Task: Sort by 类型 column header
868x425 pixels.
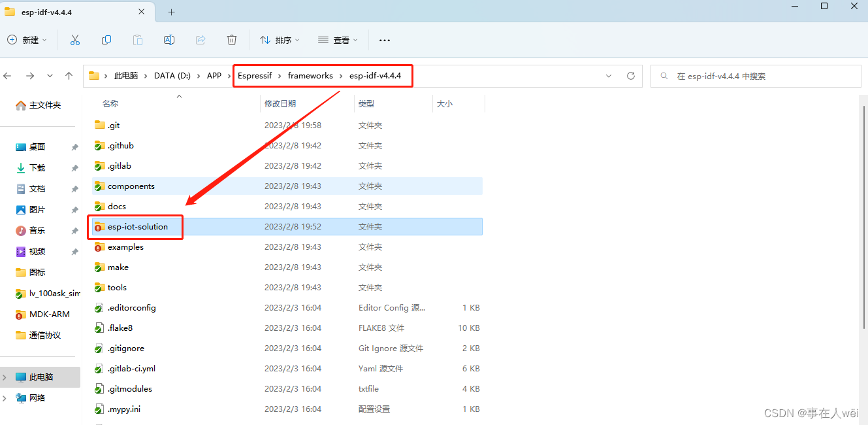Action: (x=366, y=104)
